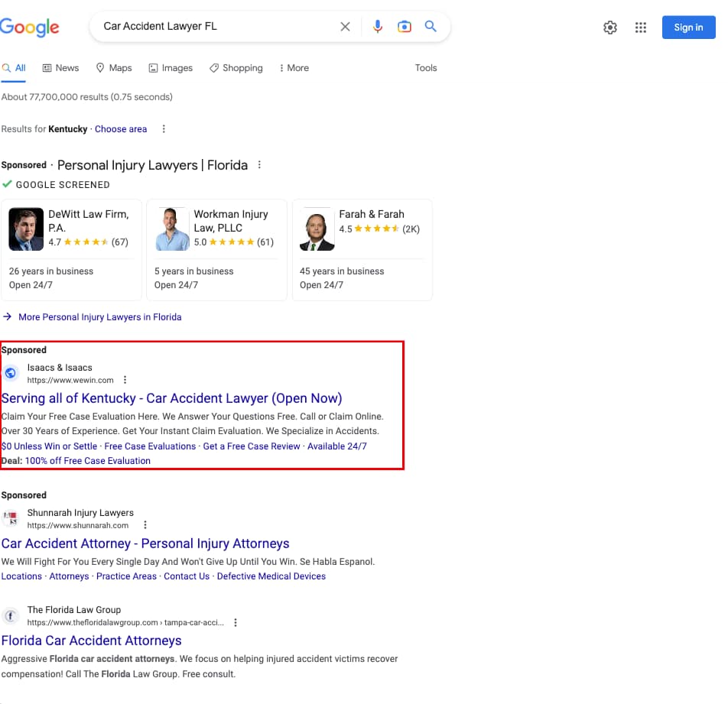Open ad options next to wewin.com URL

point(125,380)
